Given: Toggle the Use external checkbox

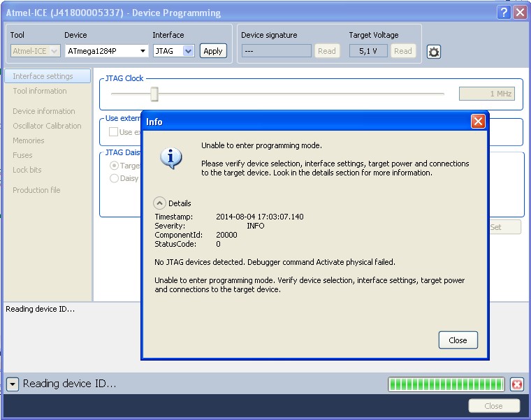Looking at the screenshot, I should click(113, 132).
